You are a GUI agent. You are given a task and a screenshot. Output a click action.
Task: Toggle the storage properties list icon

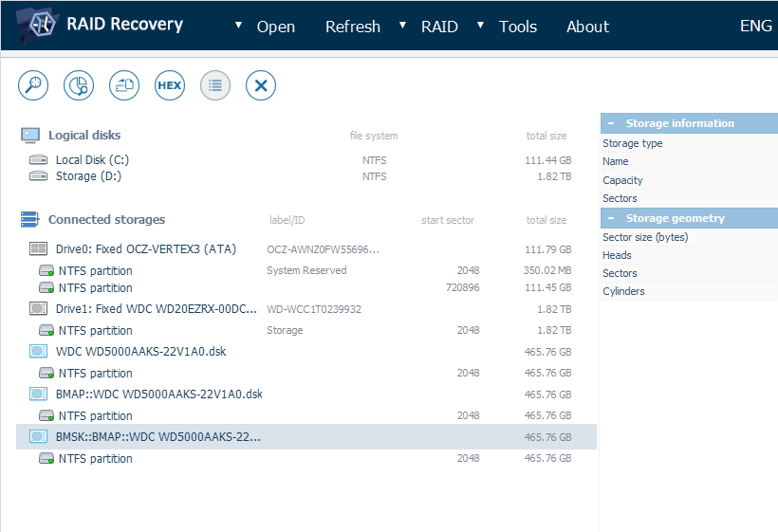click(x=215, y=85)
